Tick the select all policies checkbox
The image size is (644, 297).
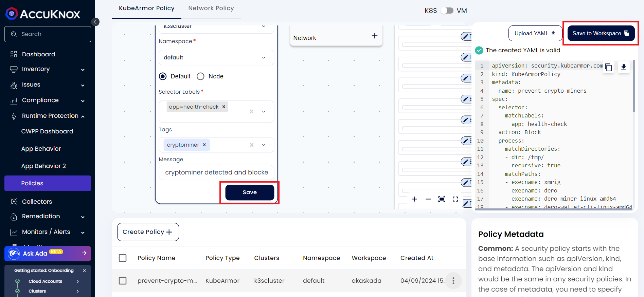[x=123, y=258]
